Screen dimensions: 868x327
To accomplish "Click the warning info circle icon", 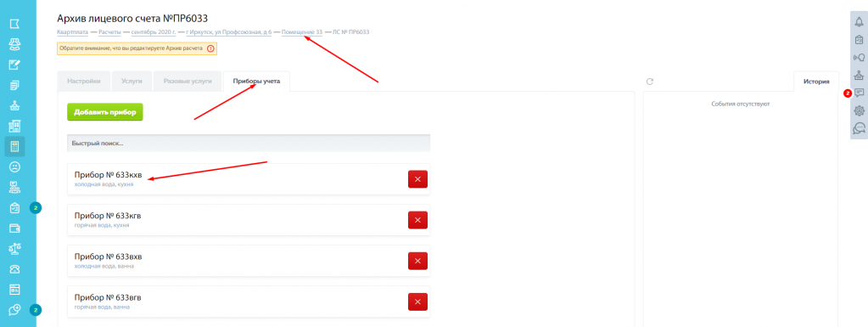I will 210,48.
